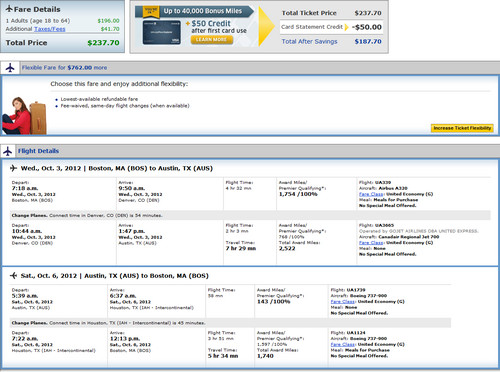Click Increase Ticket Flexibility button
The height and width of the screenshot is (372, 500).
[462, 128]
